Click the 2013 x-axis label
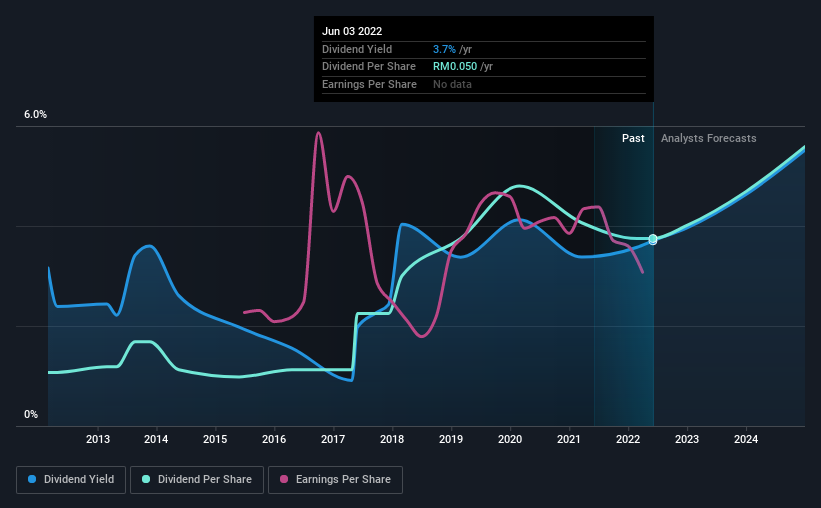The width and height of the screenshot is (821, 508). [97, 439]
